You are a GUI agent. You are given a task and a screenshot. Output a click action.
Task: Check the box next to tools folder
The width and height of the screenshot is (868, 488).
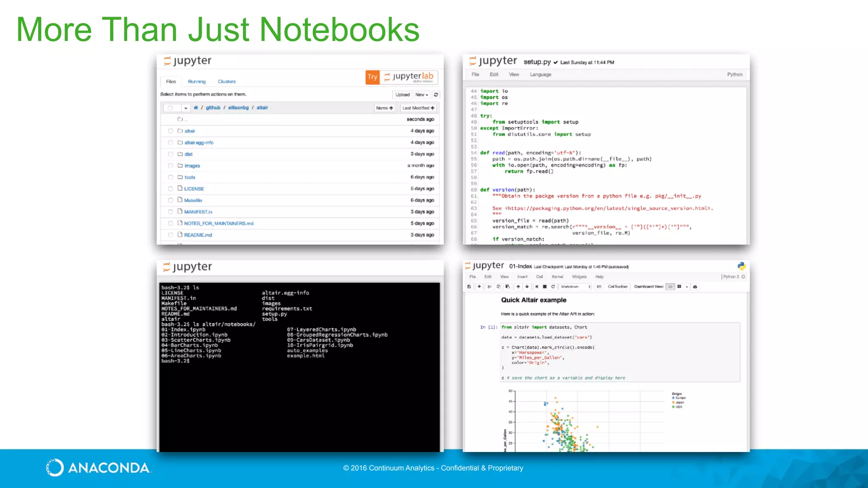[x=170, y=177]
